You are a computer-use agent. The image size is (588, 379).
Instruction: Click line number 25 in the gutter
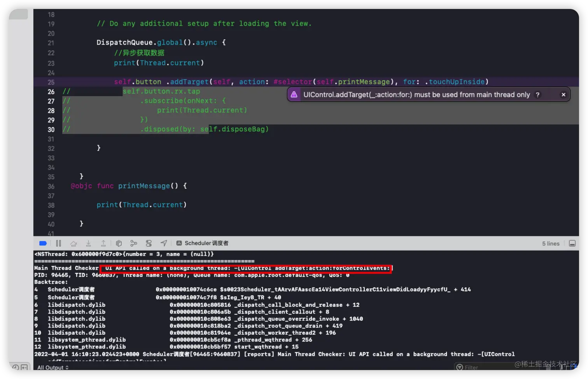coord(51,82)
